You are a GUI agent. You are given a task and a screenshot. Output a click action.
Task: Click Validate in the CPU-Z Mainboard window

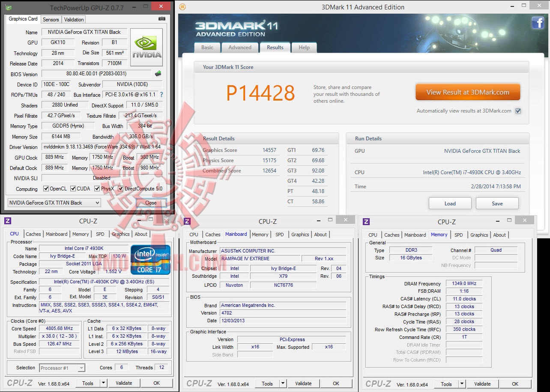(x=304, y=383)
